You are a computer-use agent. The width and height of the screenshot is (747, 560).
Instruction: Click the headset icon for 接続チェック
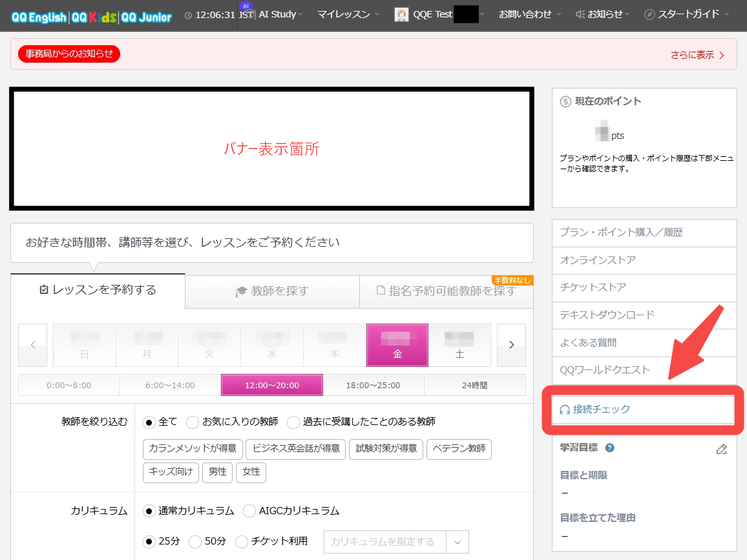(x=565, y=410)
